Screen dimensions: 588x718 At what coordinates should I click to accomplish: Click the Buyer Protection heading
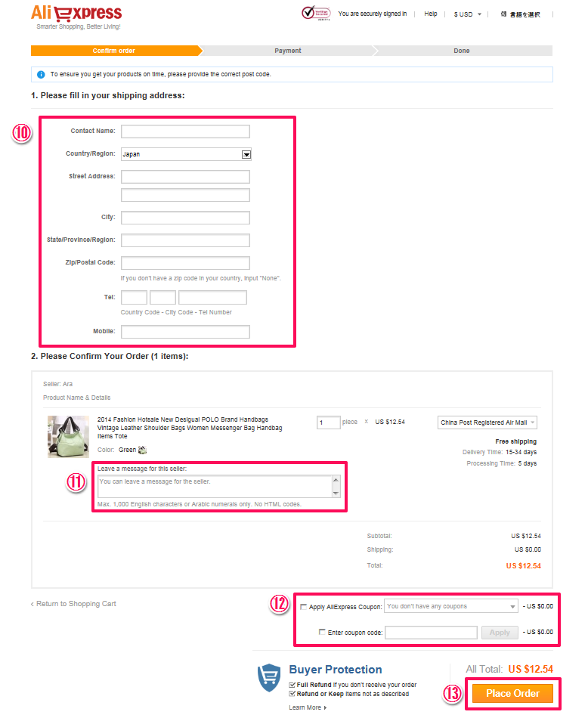coord(336,670)
